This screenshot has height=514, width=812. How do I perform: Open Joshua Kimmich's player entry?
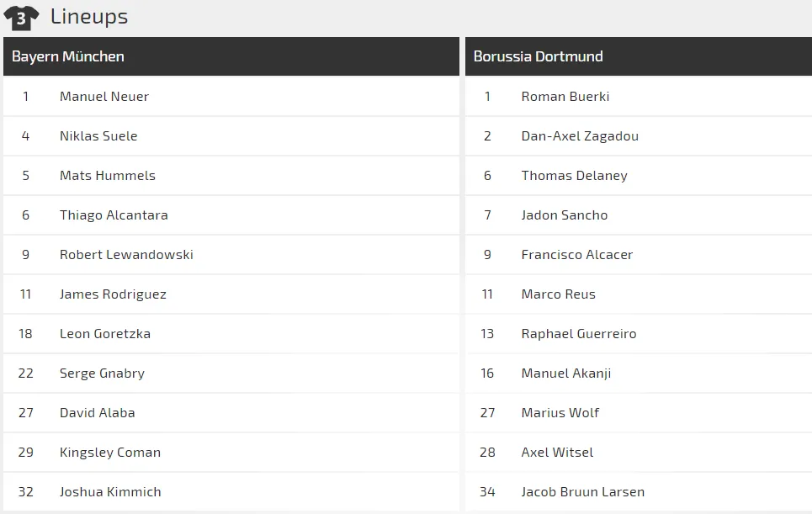(110, 492)
